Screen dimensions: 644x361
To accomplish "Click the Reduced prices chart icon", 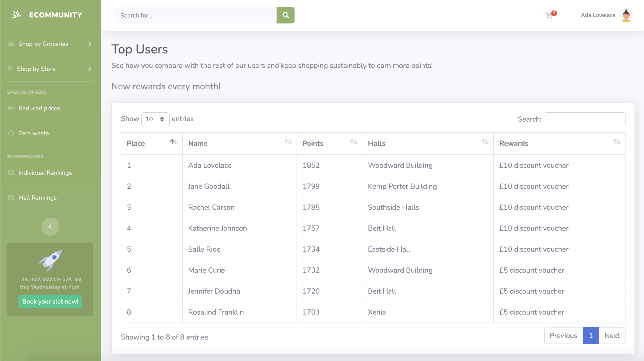I will [11, 108].
